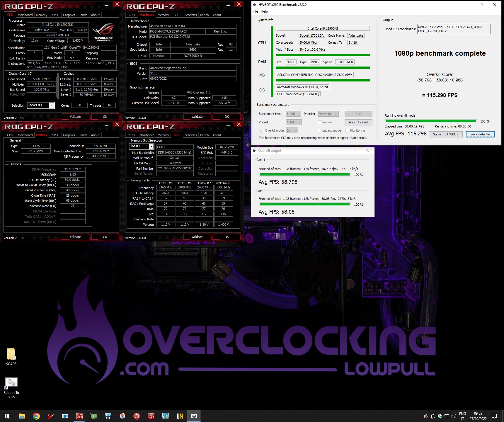Open the File menu in HWBOT
Screen dimensions: 504x422
pos(255,11)
